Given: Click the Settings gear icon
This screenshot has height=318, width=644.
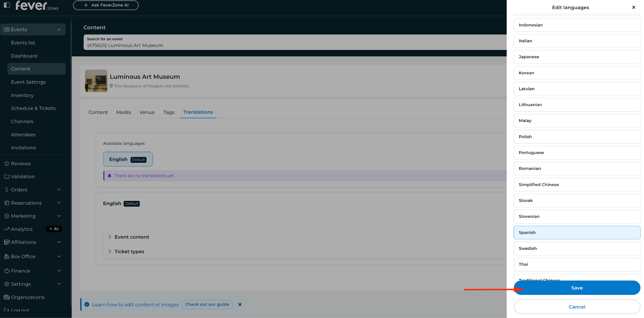Looking at the screenshot, I should (7, 284).
